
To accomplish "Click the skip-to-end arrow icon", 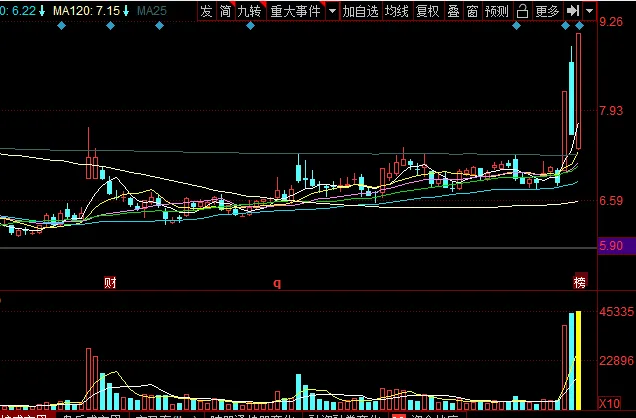I will tap(572, 11).
